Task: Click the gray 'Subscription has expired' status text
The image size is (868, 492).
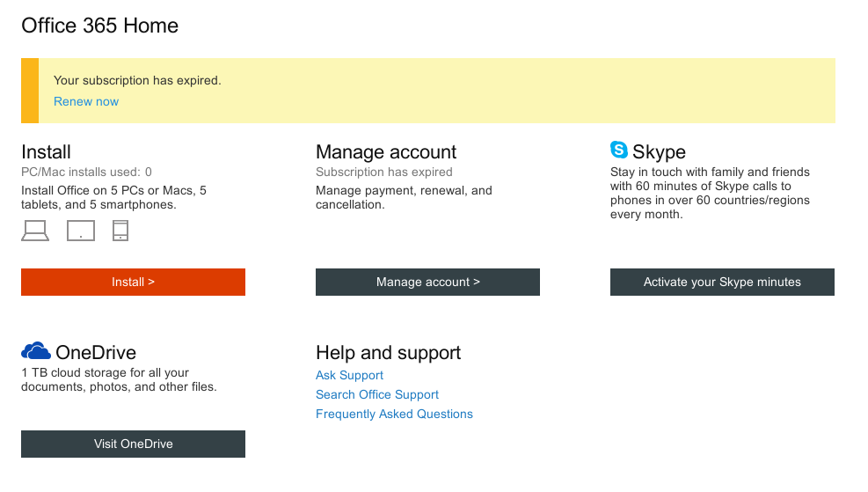Action: coord(383,172)
